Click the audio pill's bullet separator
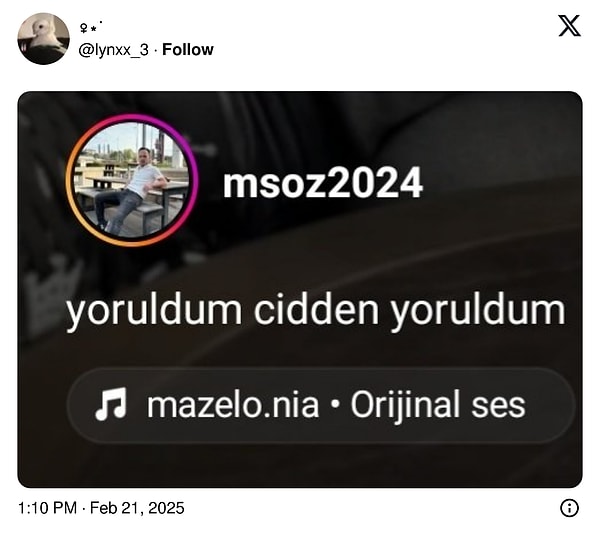 tap(335, 405)
